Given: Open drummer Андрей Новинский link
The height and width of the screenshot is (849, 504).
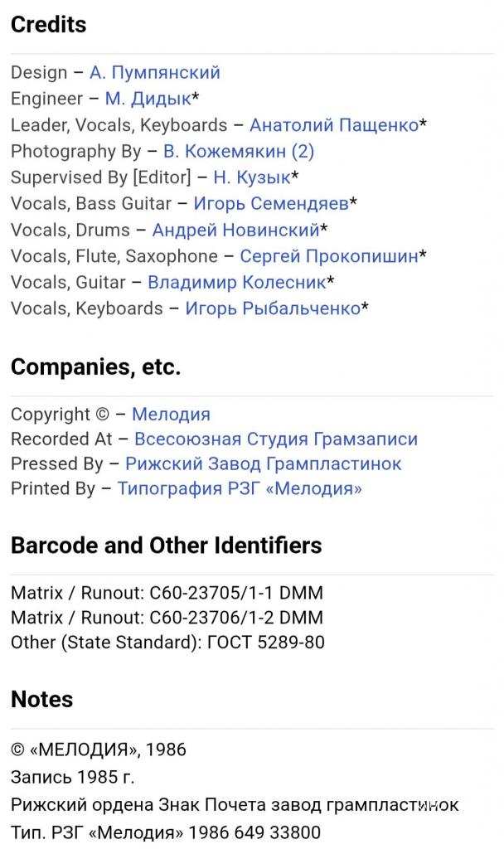Looking at the screenshot, I should [235, 230].
